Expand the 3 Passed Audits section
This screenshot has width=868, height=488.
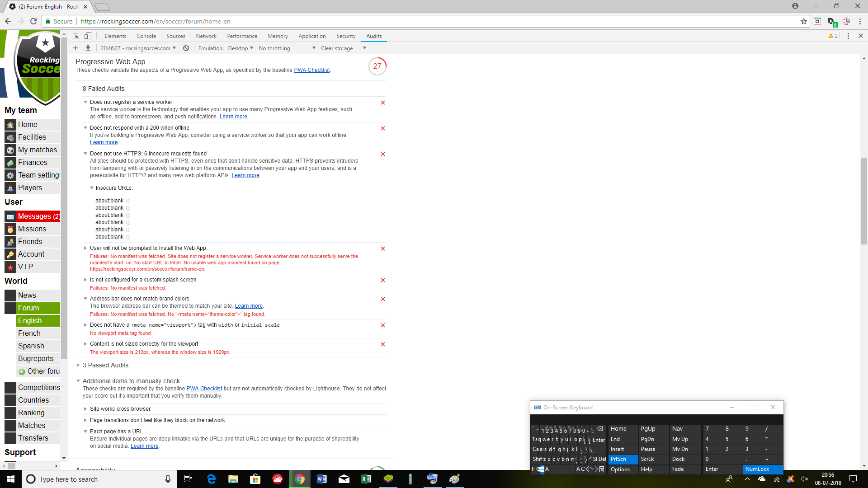pyautogui.click(x=78, y=365)
